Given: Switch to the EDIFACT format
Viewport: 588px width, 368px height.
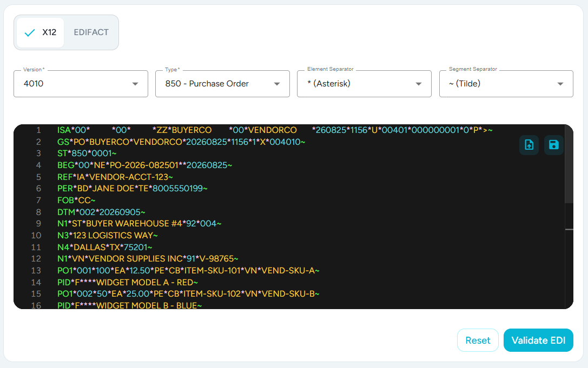Looking at the screenshot, I should coord(91,32).
